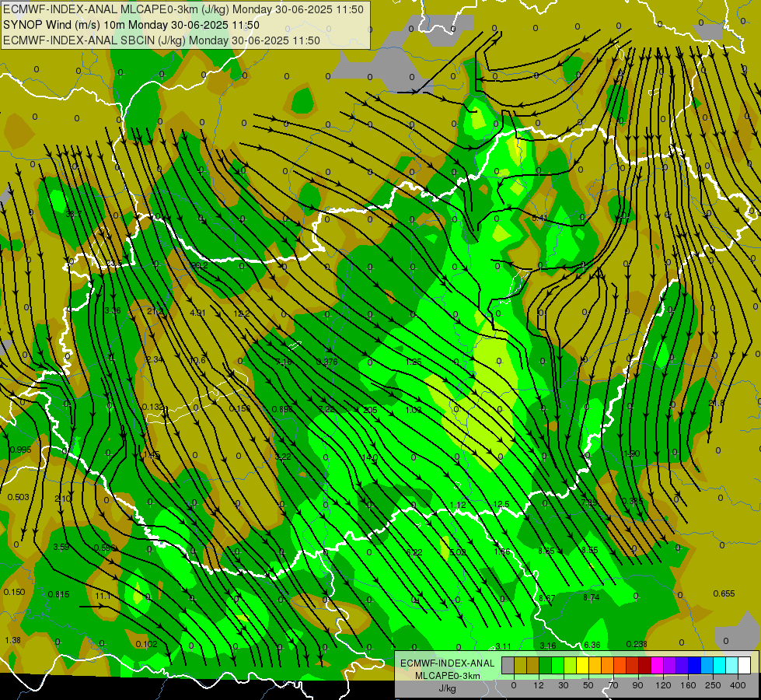Select the dark green legend swatch

coord(545,665)
